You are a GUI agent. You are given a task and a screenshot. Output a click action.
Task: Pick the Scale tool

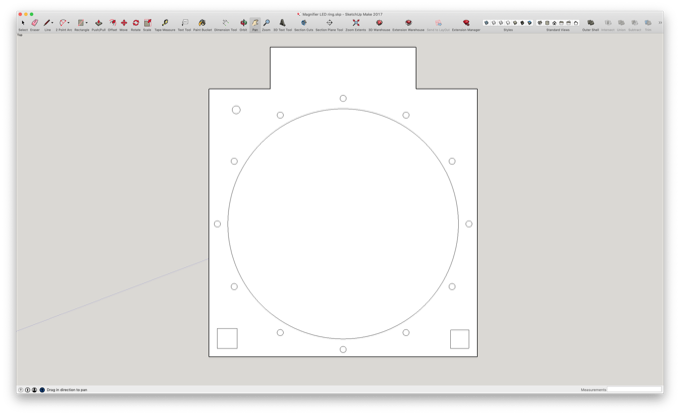click(147, 23)
